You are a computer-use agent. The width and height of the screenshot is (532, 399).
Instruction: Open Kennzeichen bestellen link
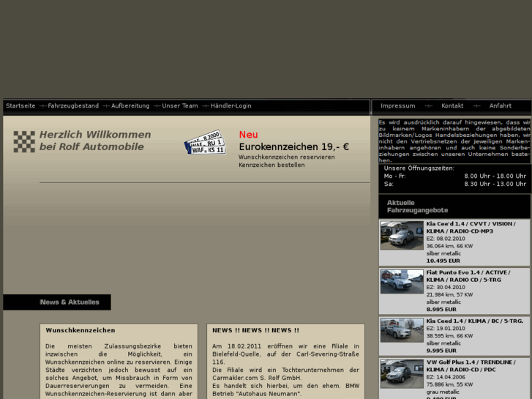point(271,165)
